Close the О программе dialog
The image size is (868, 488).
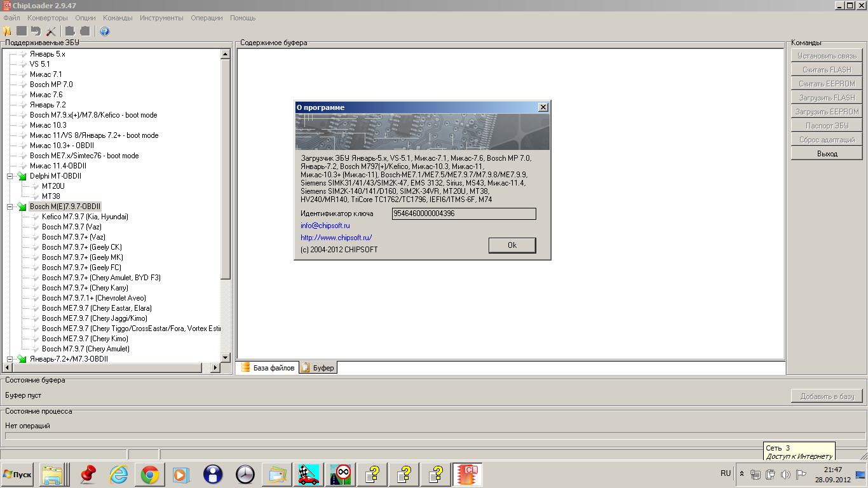(543, 107)
